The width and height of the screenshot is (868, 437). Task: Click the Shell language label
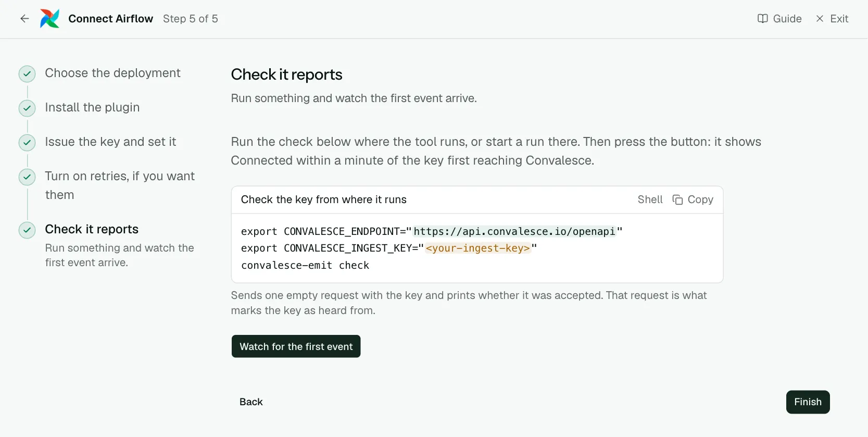[x=650, y=199]
